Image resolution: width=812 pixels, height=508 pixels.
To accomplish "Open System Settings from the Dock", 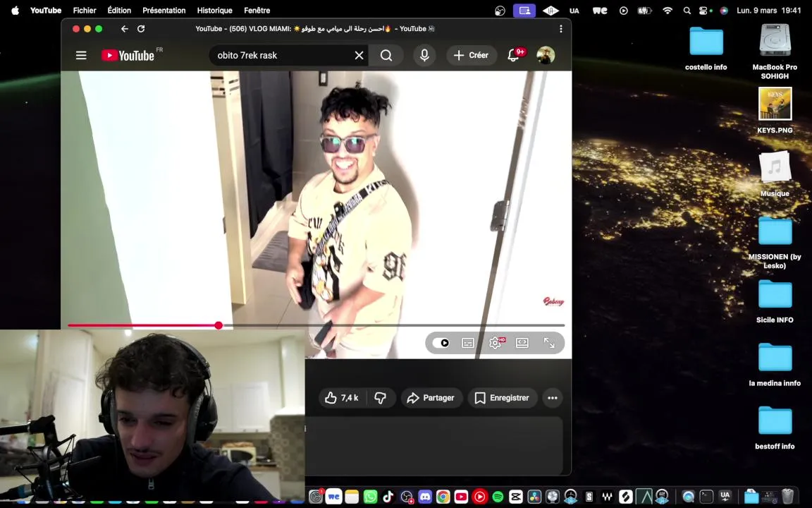I will point(316,496).
